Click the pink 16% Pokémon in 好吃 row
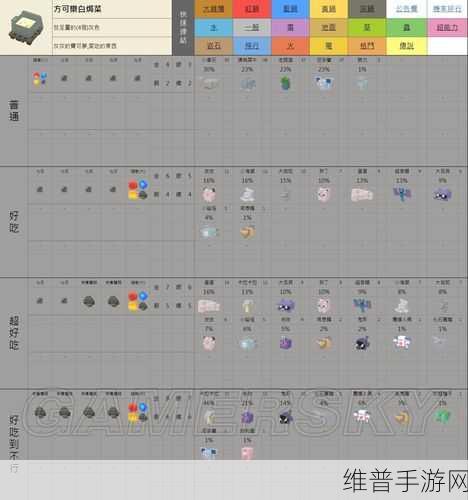Image resolution: width=468 pixels, height=500 pixels. [209, 195]
